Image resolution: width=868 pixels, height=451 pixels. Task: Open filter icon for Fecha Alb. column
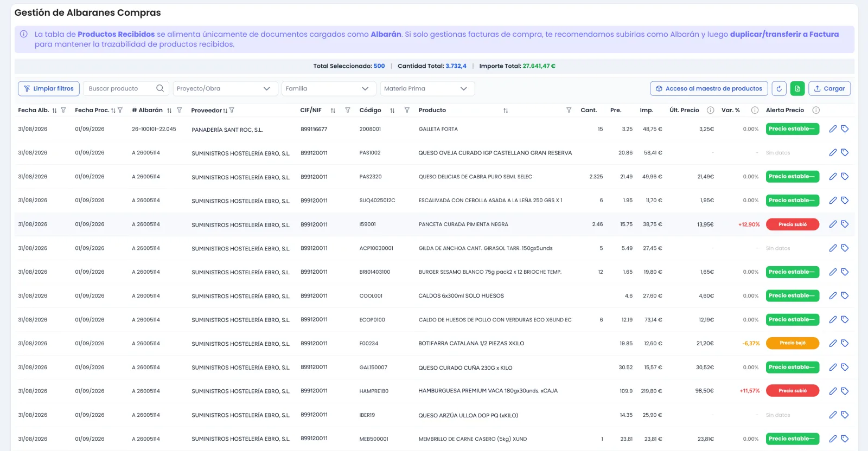(x=63, y=110)
